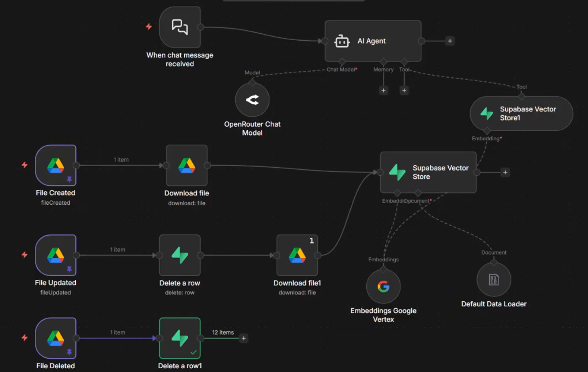588x372 pixels.
Task: Click the 1 item label after File Created
Action: 121,160
